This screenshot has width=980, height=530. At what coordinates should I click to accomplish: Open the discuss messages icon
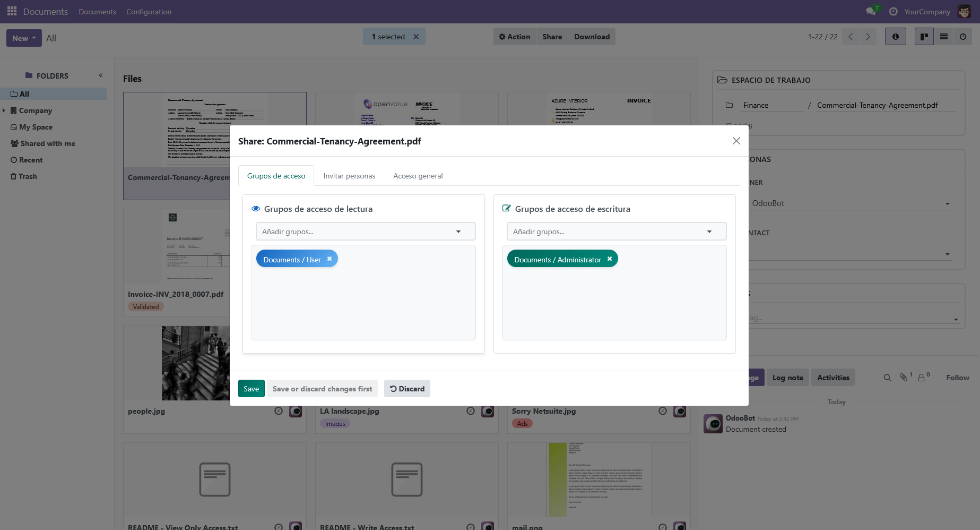871,11
